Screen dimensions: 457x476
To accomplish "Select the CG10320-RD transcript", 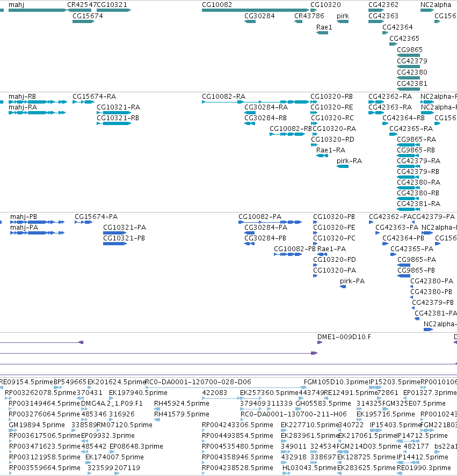I will tap(314, 145).
